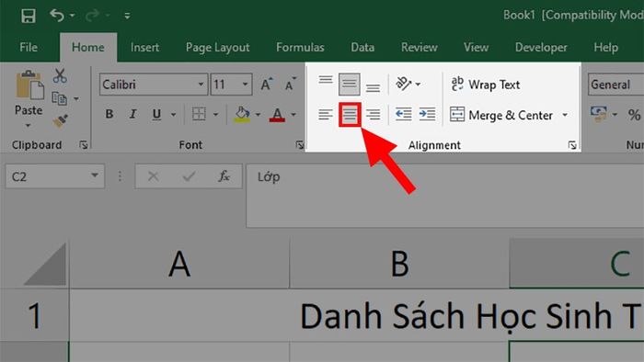644x362 pixels.
Task: Click the formula bar containing Lớp
Action: coord(445,195)
